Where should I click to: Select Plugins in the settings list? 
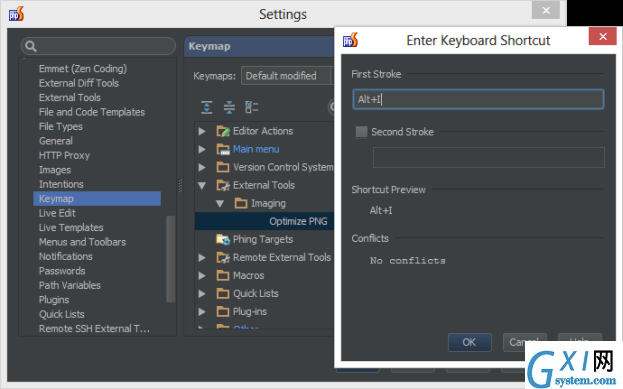[x=54, y=300]
